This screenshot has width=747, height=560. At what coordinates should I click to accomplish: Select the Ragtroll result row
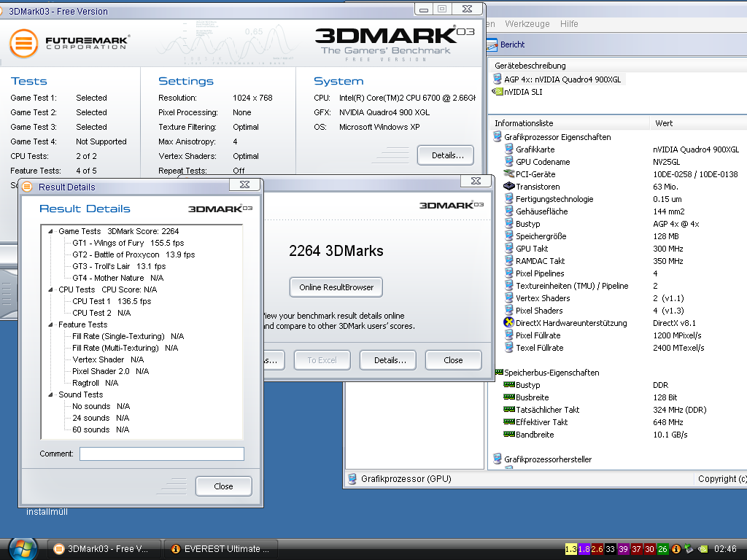(96, 383)
